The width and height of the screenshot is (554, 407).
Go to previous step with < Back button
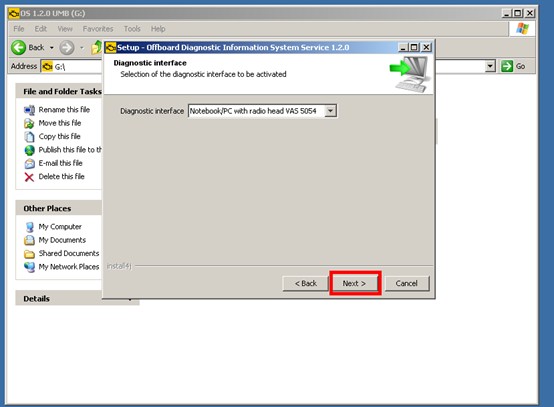[305, 283]
